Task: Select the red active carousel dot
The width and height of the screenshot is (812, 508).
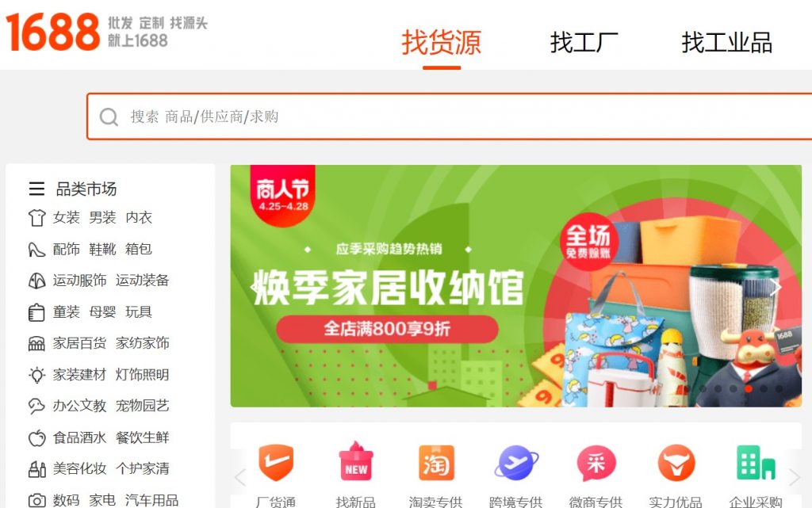Action: click(x=749, y=388)
